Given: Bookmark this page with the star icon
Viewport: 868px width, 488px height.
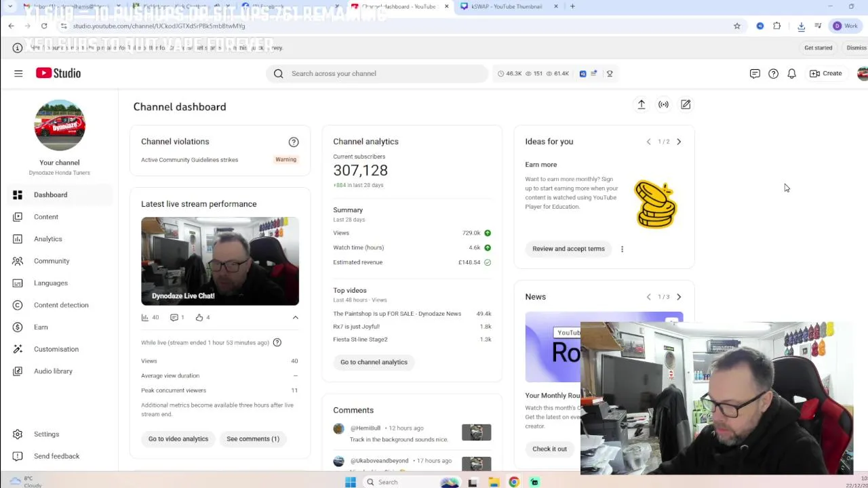Looking at the screenshot, I should [x=737, y=26].
